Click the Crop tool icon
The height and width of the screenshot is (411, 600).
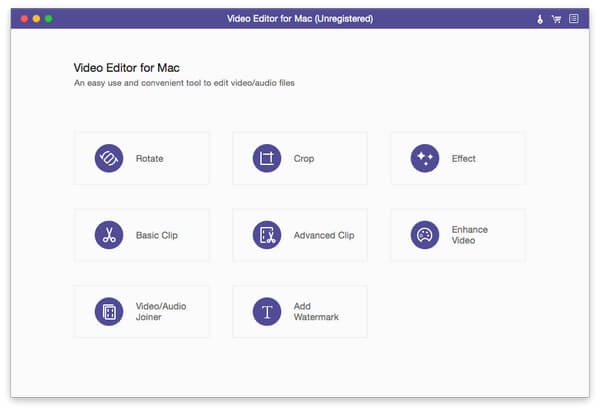point(267,158)
